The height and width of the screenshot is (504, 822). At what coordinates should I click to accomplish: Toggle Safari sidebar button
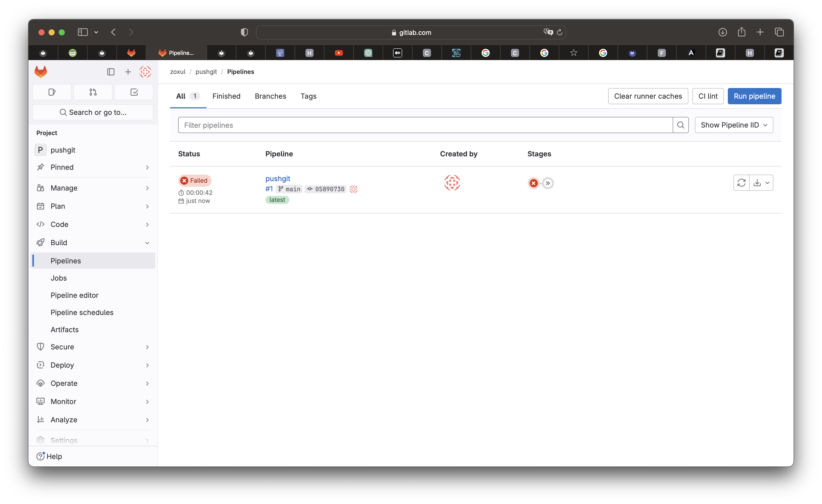coord(83,32)
